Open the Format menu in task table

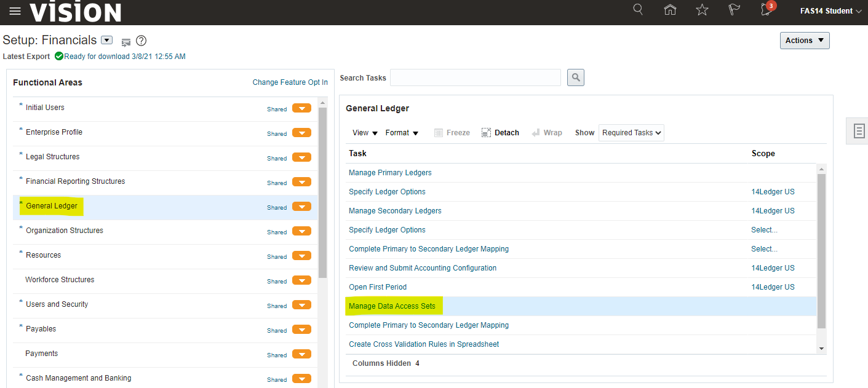point(402,133)
